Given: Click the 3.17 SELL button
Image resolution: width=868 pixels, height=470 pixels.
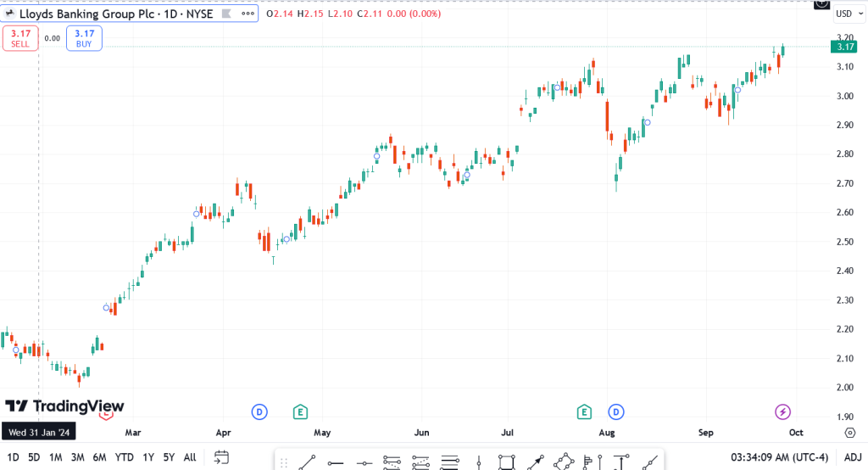Looking at the screenshot, I should [x=20, y=38].
